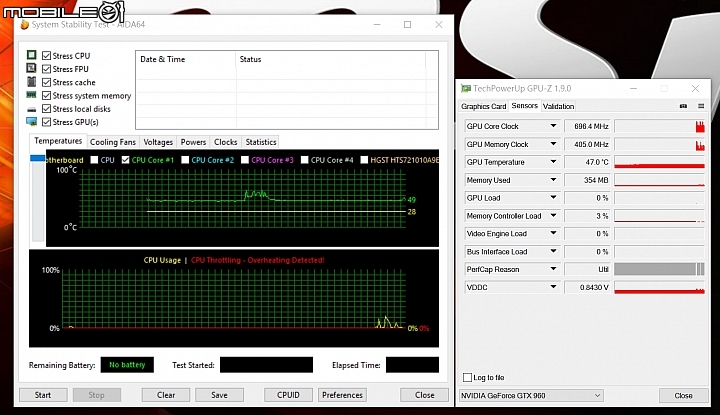Click the cache chip icon beside Stress cache
720x415 pixels.
(31, 82)
